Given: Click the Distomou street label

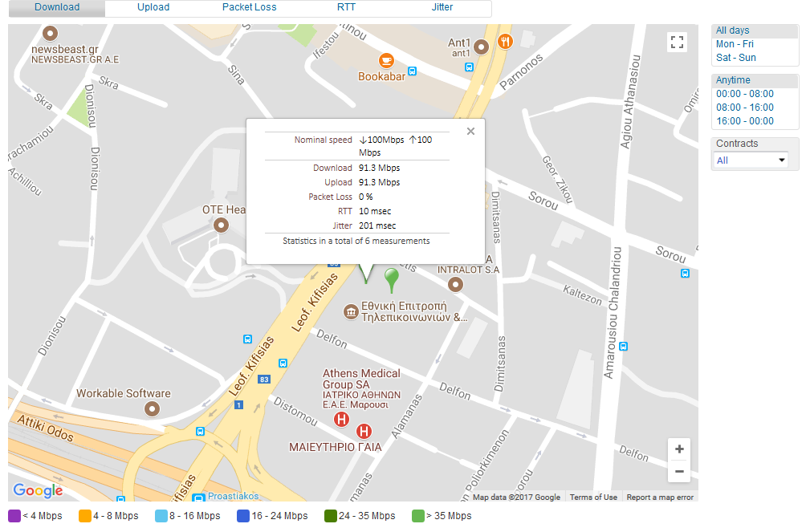Looking at the screenshot, I should coord(295,411).
